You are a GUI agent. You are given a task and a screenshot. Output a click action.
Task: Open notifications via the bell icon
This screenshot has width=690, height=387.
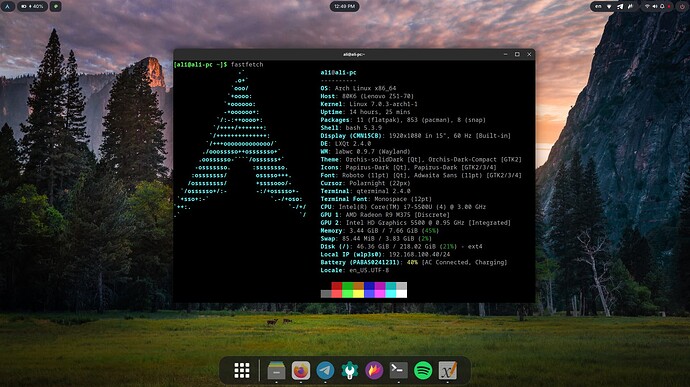click(662, 6)
